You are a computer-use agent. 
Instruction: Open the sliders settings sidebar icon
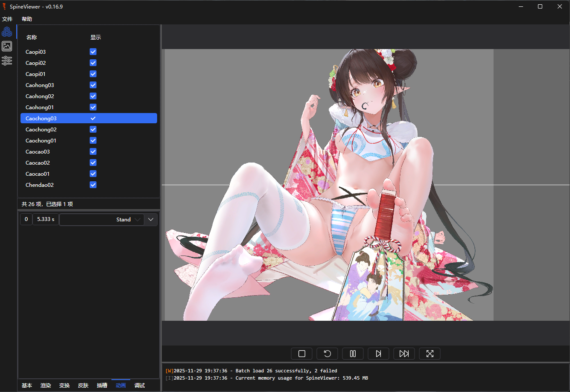coord(7,61)
